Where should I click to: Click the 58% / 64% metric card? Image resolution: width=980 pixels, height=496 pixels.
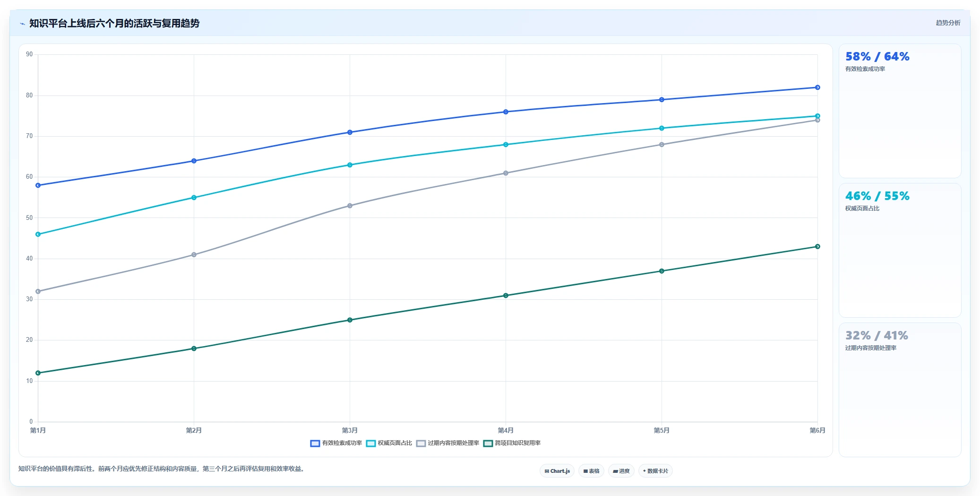click(x=900, y=111)
